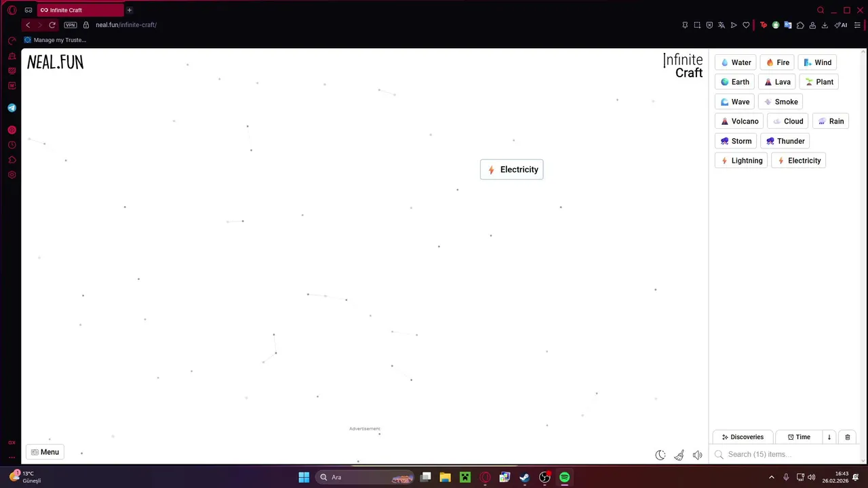Open Steam from the taskbar

point(524,477)
